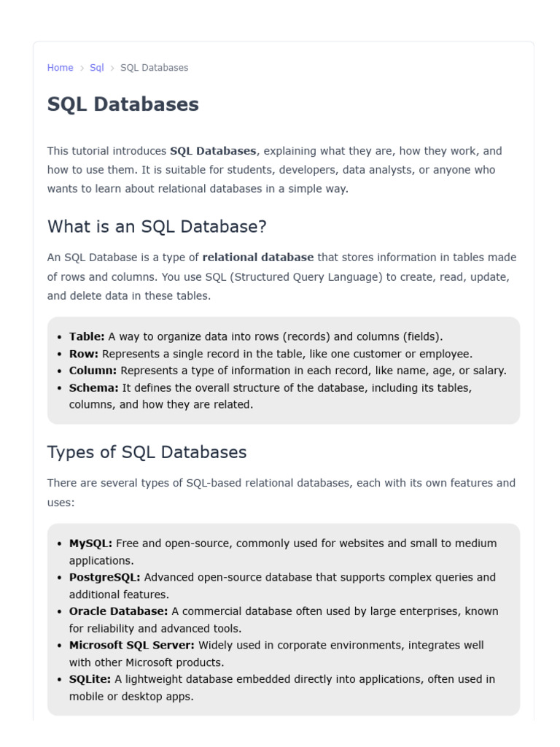Click the chevron after Home breadcrumb
560x747 pixels.
point(82,68)
